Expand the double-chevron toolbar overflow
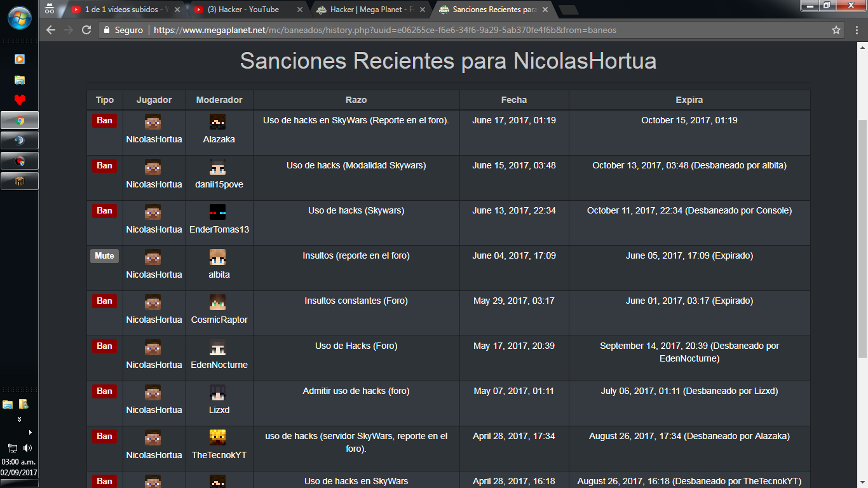 point(20,419)
